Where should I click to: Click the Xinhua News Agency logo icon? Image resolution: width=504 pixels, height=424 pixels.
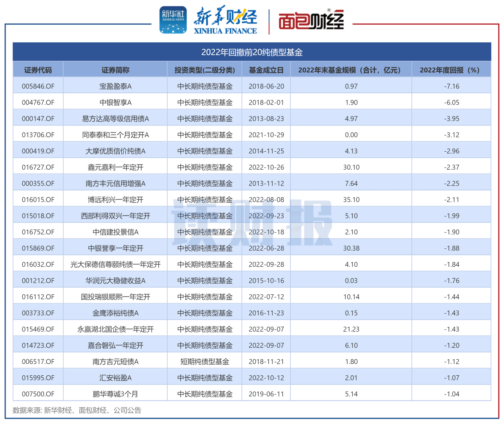click(173, 20)
